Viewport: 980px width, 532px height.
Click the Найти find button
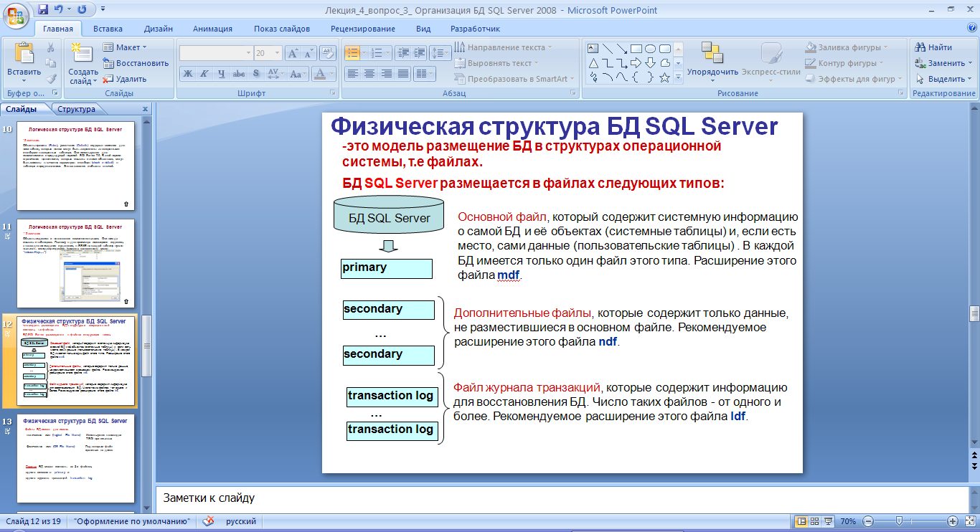(x=933, y=47)
